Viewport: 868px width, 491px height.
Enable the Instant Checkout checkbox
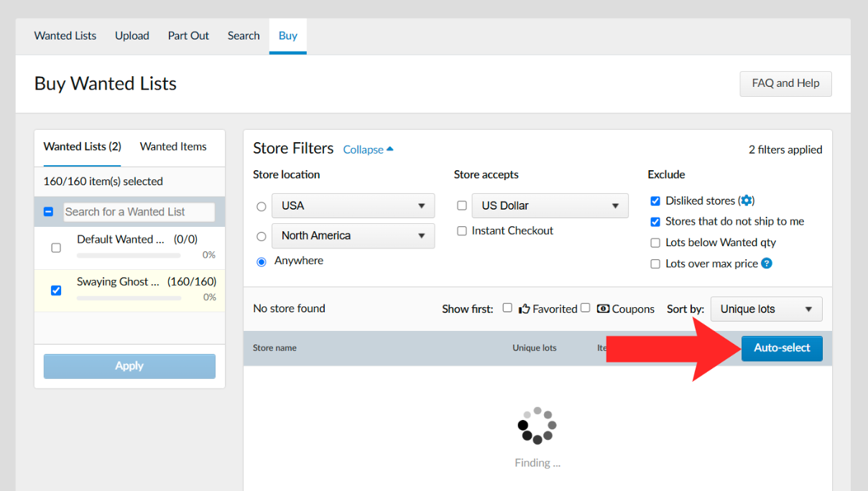pyautogui.click(x=462, y=230)
